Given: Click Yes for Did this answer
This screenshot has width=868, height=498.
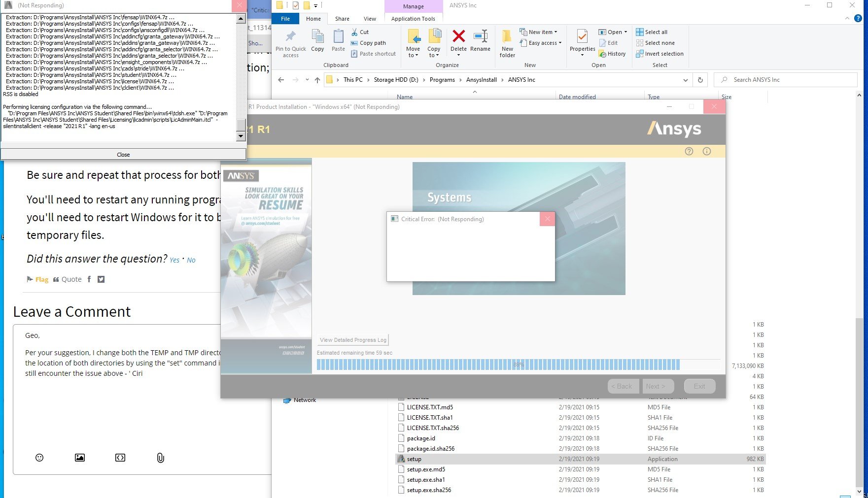Looking at the screenshot, I should pyautogui.click(x=174, y=260).
